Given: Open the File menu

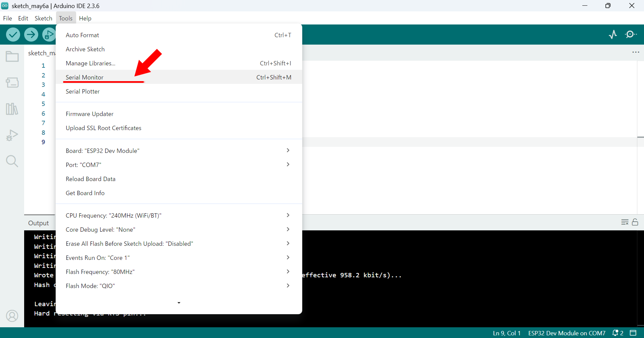Looking at the screenshot, I should [x=7, y=18].
